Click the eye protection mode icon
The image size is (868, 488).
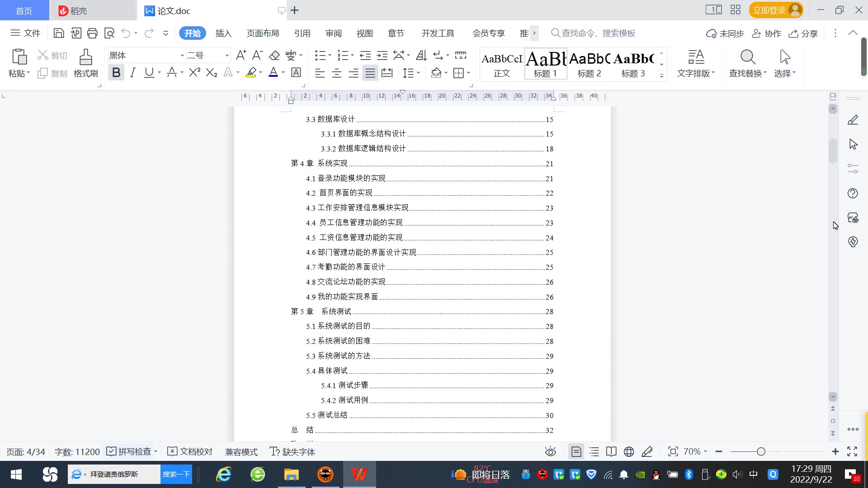tap(550, 451)
